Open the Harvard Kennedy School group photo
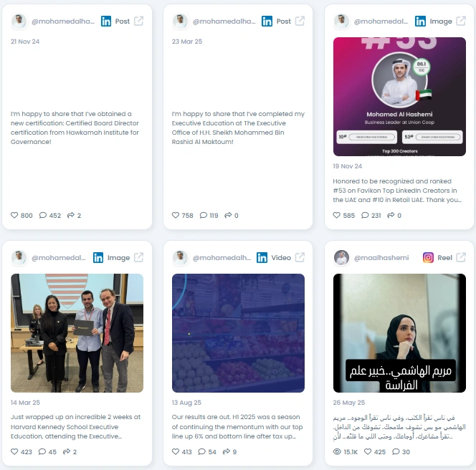476x470 pixels. pyautogui.click(x=77, y=333)
